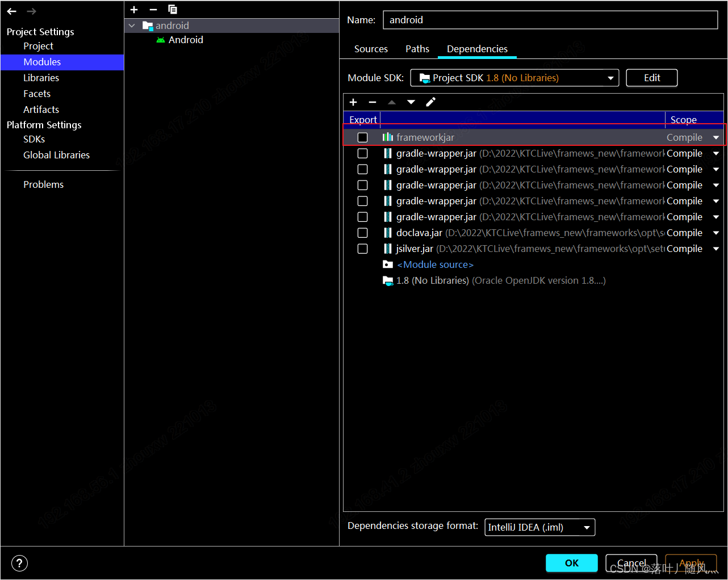Viewport: 728px width, 580px height.
Task: Switch to the Paths tab
Action: click(417, 49)
